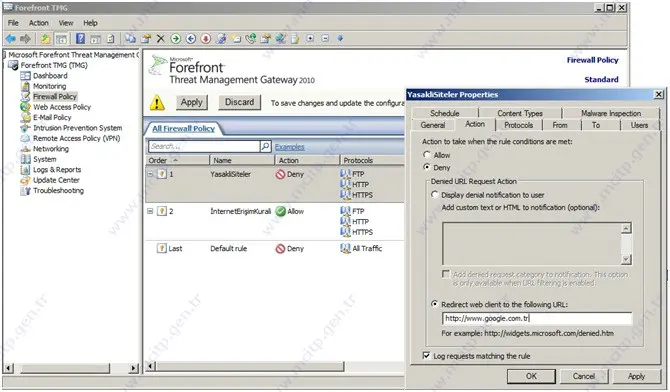The height and width of the screenshot is (392, 670).
Task: Select the Allow radio button
Action: pyautogui.click(x=426, y=155)
